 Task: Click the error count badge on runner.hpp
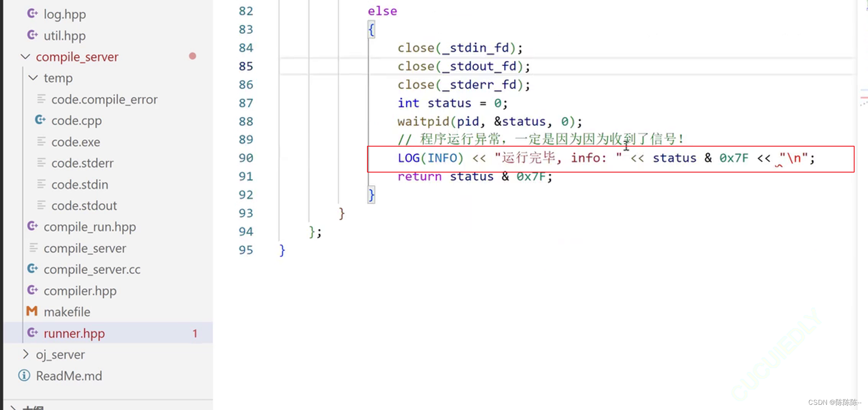[x=195, y=333]
